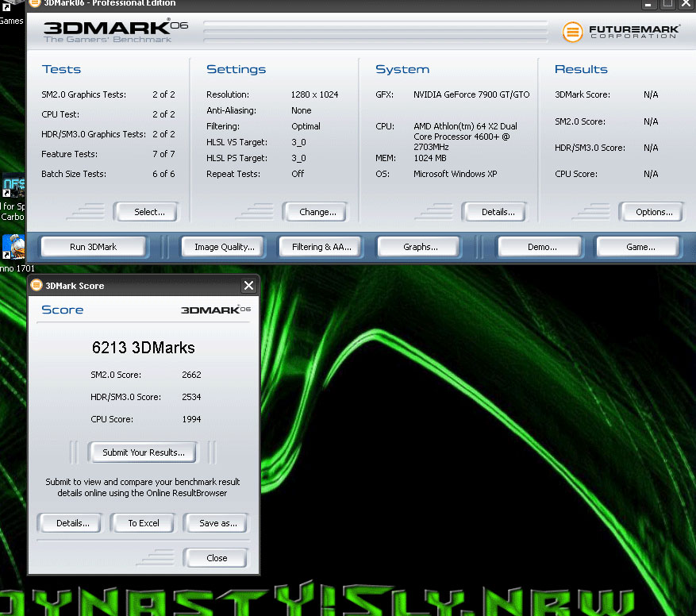Click the 'Settings' section heading
The image size is (696, 616).
[x=236, y=70]
